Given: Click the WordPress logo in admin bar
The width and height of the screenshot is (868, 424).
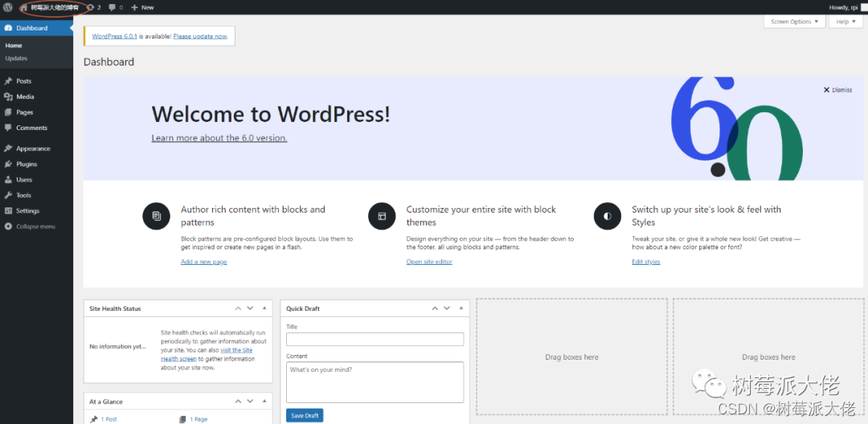Looking at the screenshot, I should pyautogui.click(x=8, y=7).
